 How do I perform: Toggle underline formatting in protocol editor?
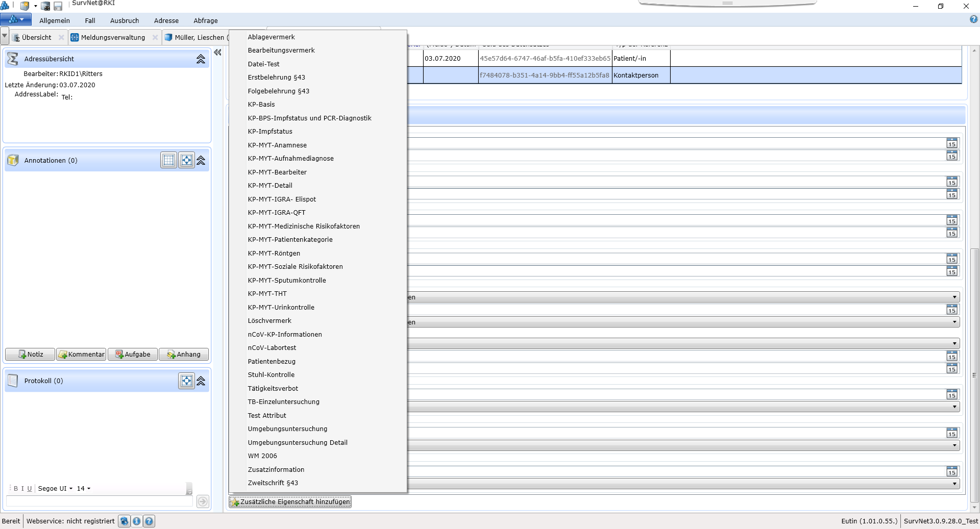[x=30, y=489]
